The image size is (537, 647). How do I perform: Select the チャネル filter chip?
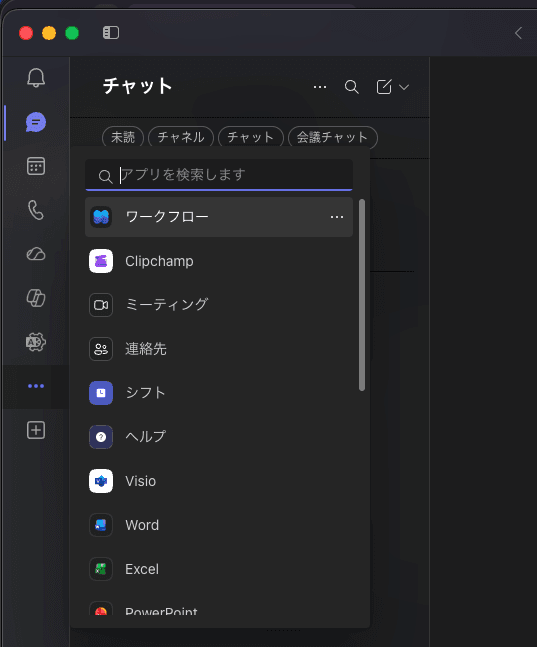[x=181, y=137]
